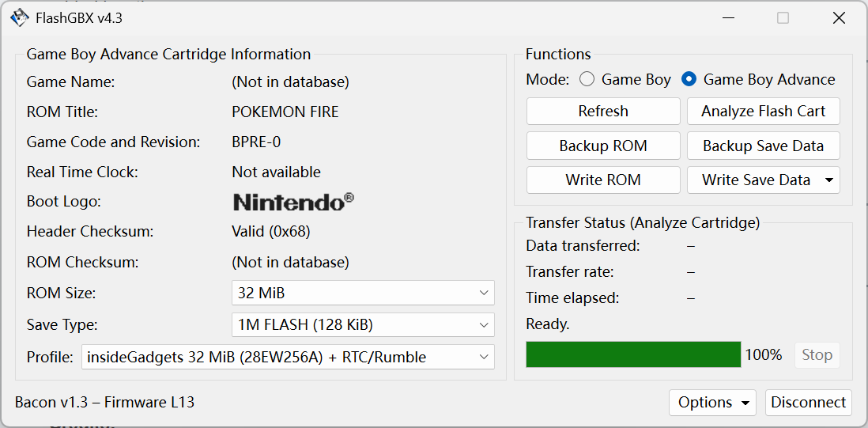
Task: Click the Backup ROM button
Action: click(603, 146)
